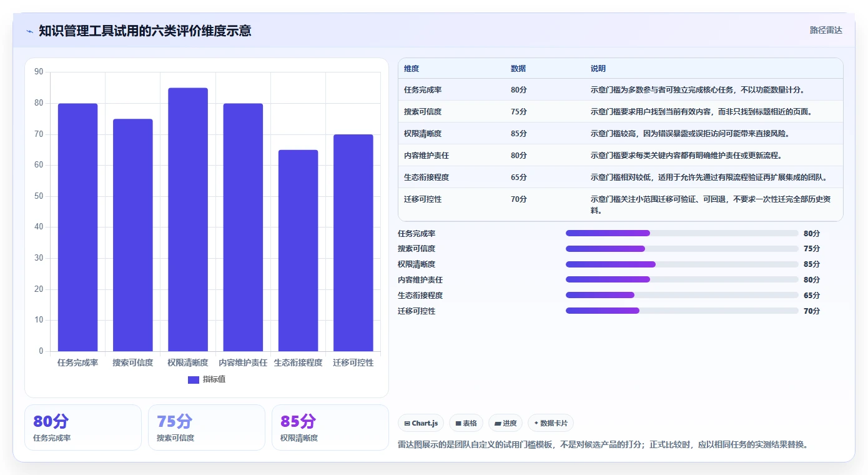Click the 迁移可控性 bar in the chart
The height and width of the screenshot is (475, 868).
click(353, 243)
